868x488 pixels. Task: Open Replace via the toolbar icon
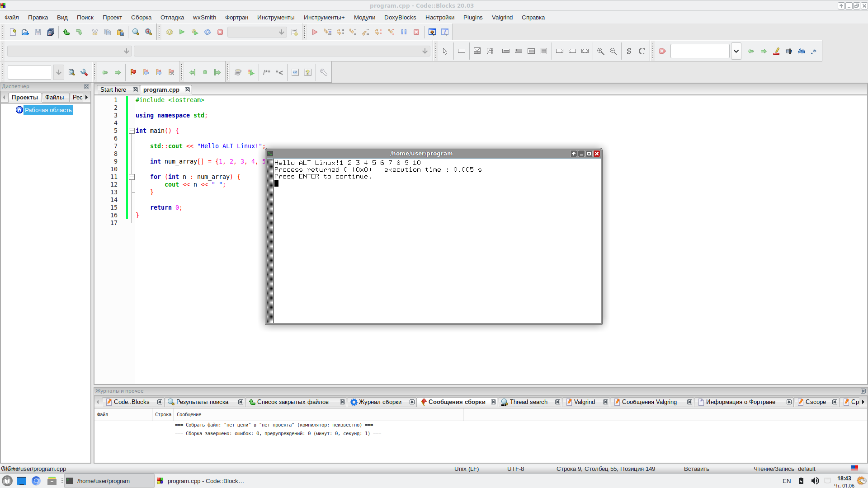point(148,32)
